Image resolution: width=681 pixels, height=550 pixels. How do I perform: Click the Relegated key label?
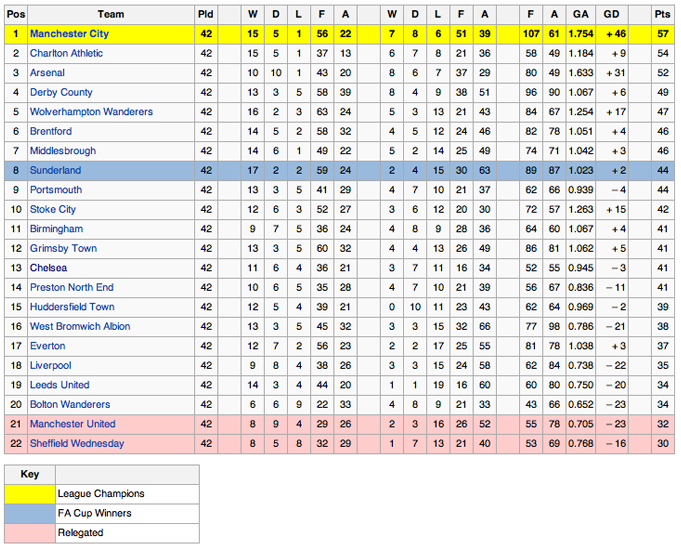[80, 533]
